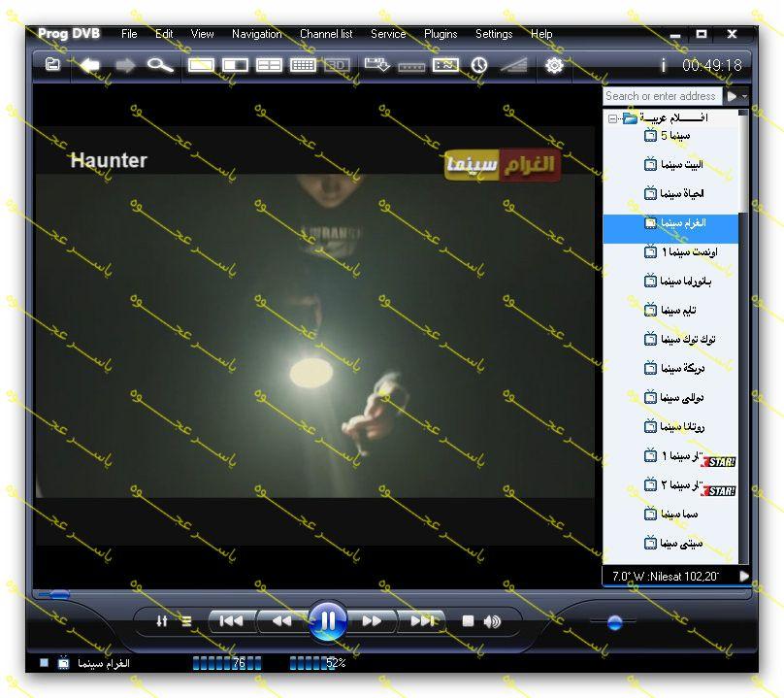Open the screen icon with wavy line

pos(445,65)
